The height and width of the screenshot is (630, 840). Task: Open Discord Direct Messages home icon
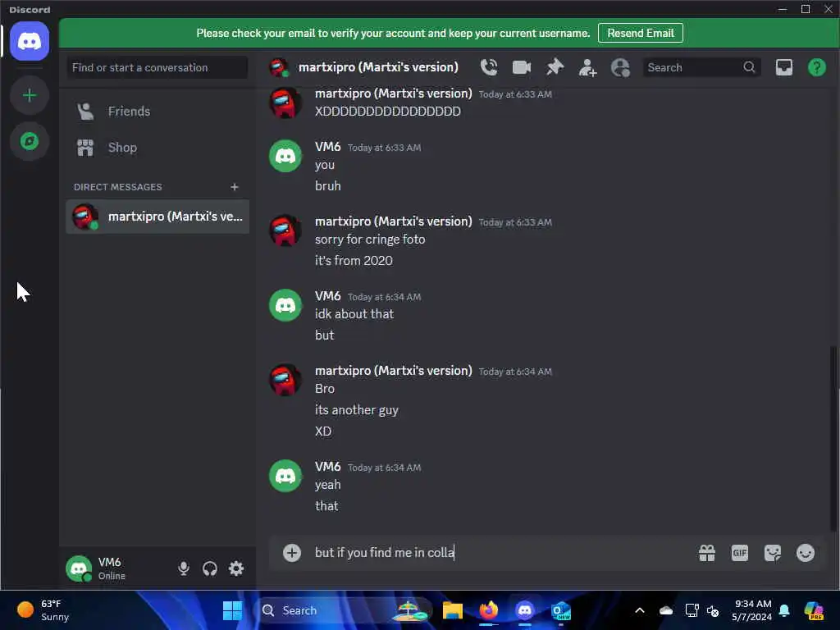(x=30, y=41)
